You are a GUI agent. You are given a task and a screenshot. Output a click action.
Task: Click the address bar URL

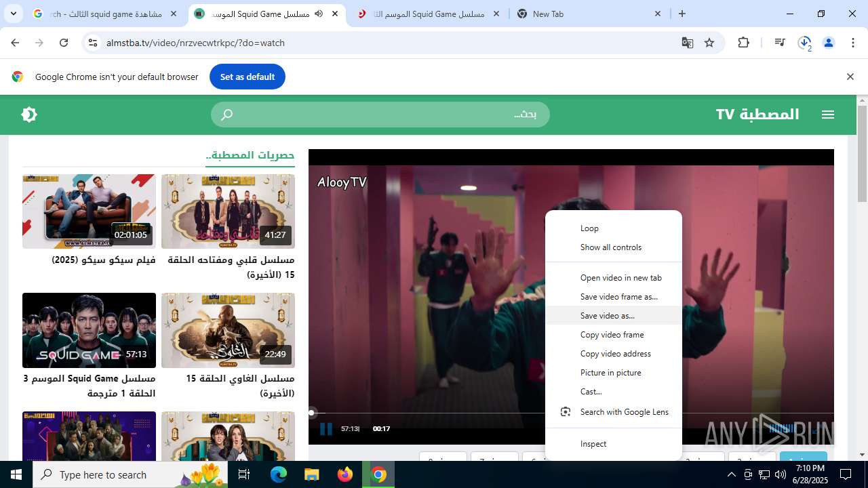(195, 43)
